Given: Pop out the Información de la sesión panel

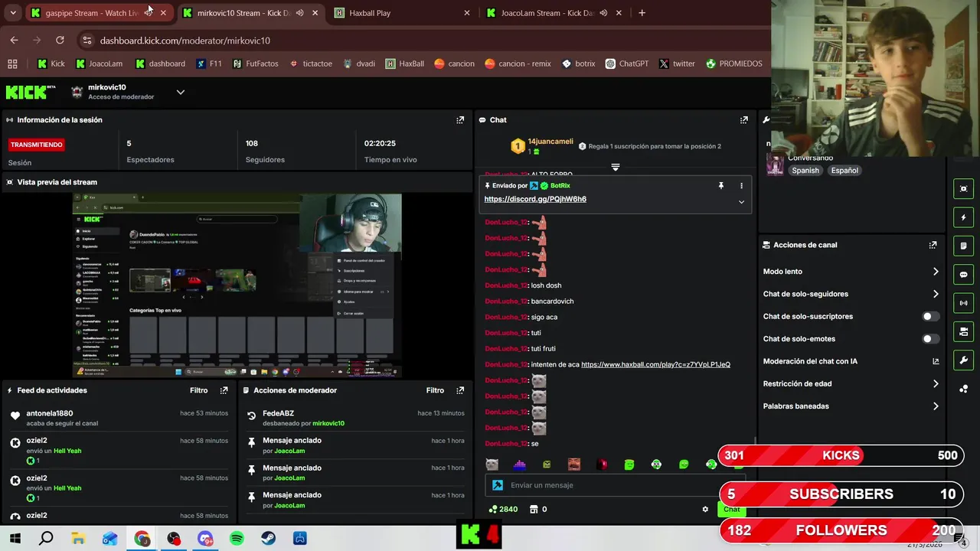Looking at the screenshot, I should [x=460, y=120].
